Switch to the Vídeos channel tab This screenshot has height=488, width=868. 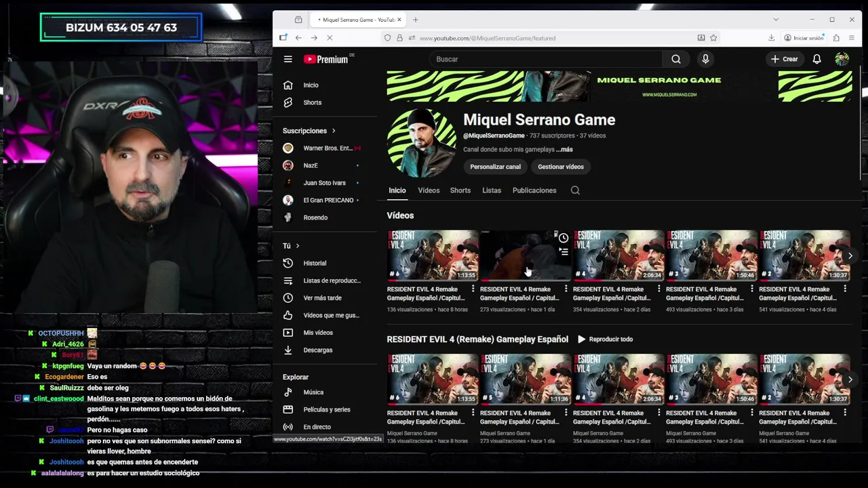(429, 190)
